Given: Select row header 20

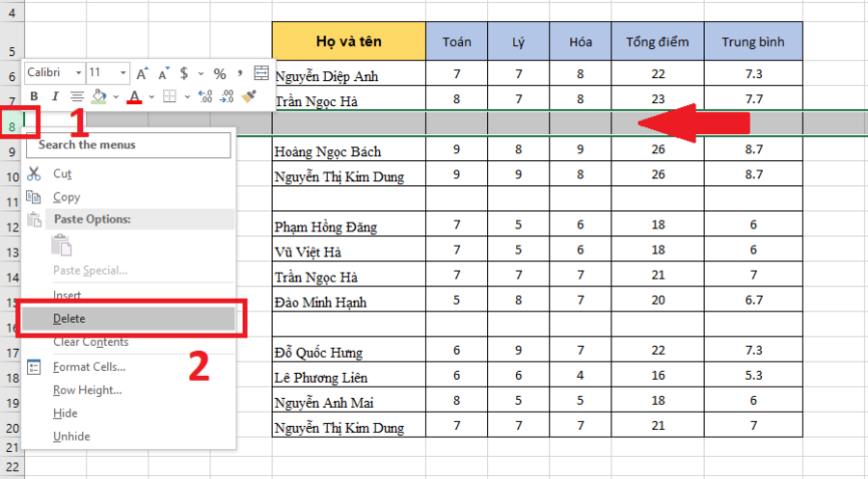Looking at the screenshot, I should 12,428.
